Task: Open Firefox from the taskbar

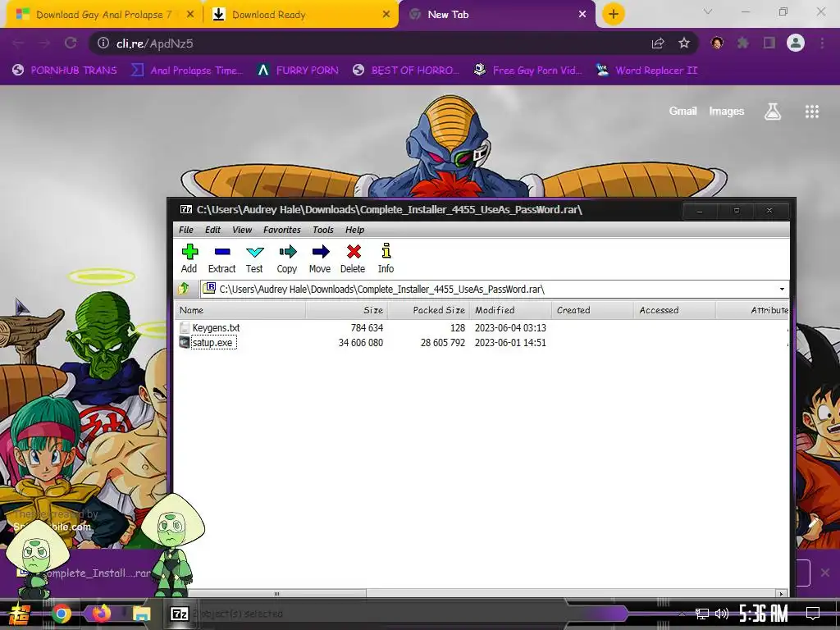Action: (x=102, y=614)
